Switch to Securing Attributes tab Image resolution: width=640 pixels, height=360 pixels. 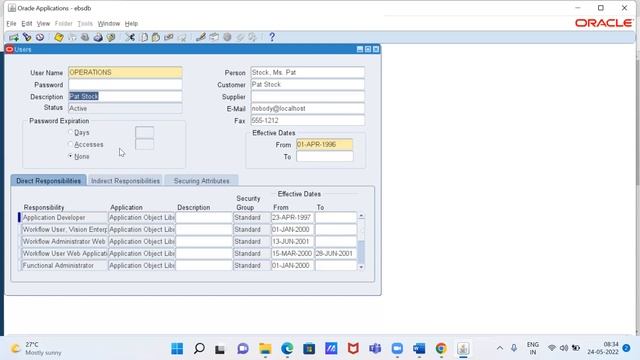[x=202, y=181]
